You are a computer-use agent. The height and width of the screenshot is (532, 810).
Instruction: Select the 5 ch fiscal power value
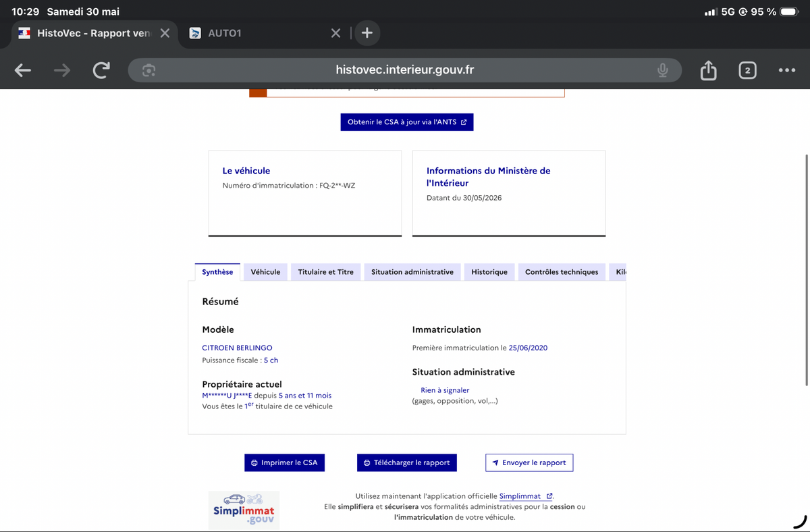pyautogui.click(x=271, y=361)
